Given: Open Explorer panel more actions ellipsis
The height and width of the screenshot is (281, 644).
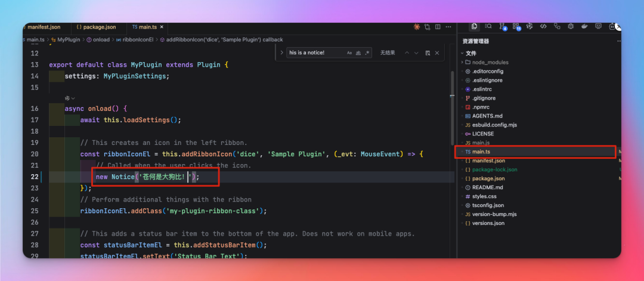Looking at the screenshot, I should [x=618, y=41].
